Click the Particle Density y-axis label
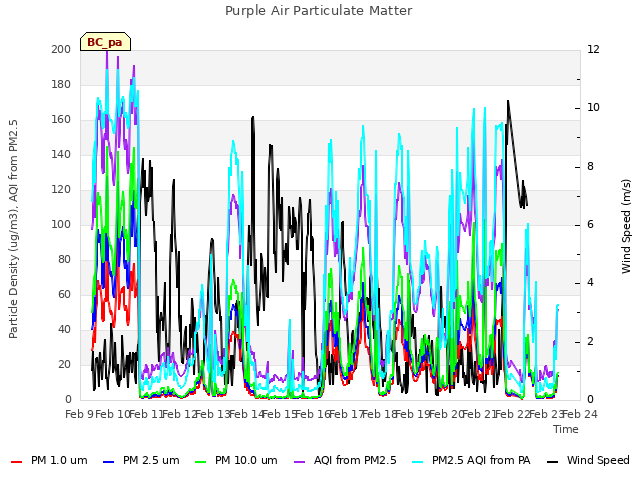This screenshot has width=640, height=480. coord(13,229)
